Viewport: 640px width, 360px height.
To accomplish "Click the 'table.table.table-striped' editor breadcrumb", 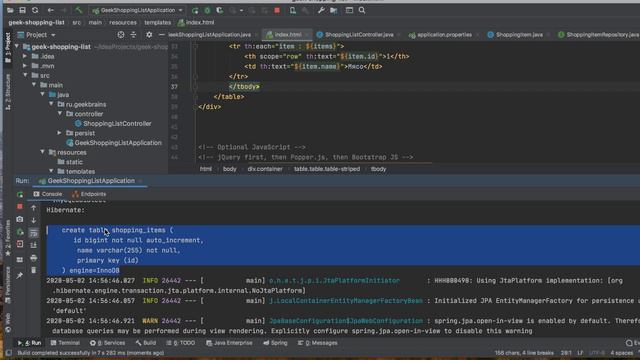I will 327,169.
